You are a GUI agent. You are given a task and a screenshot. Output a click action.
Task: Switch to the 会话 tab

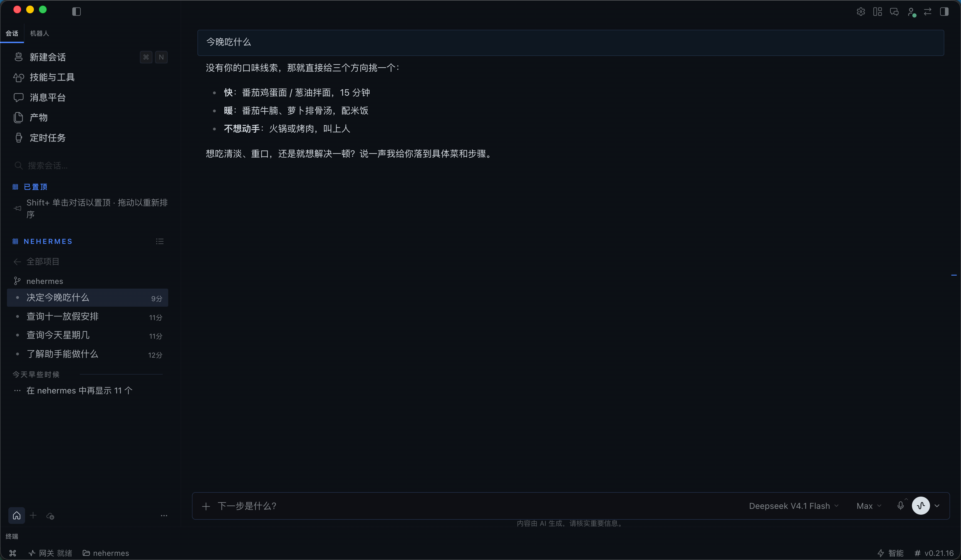click(x=12, y=34)
